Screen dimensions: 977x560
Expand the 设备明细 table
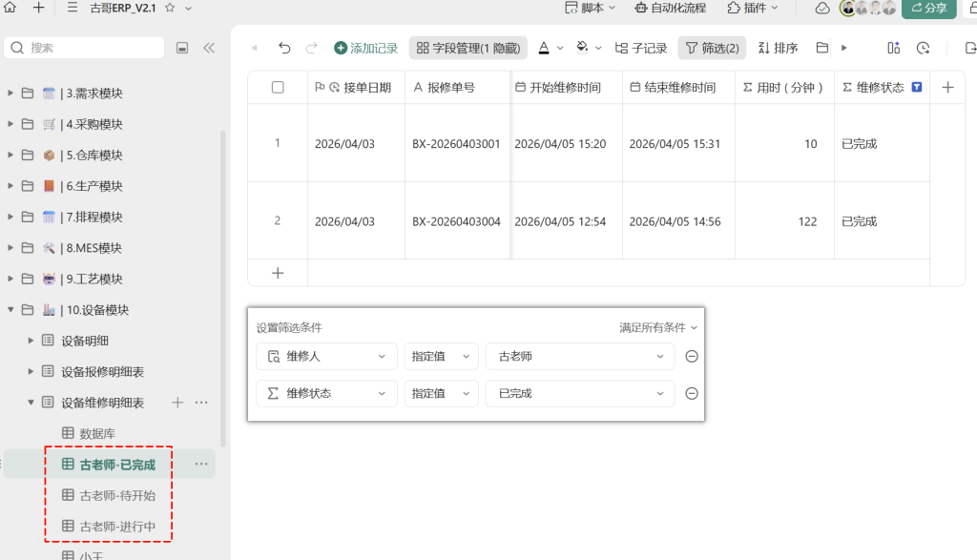point(31,341)
